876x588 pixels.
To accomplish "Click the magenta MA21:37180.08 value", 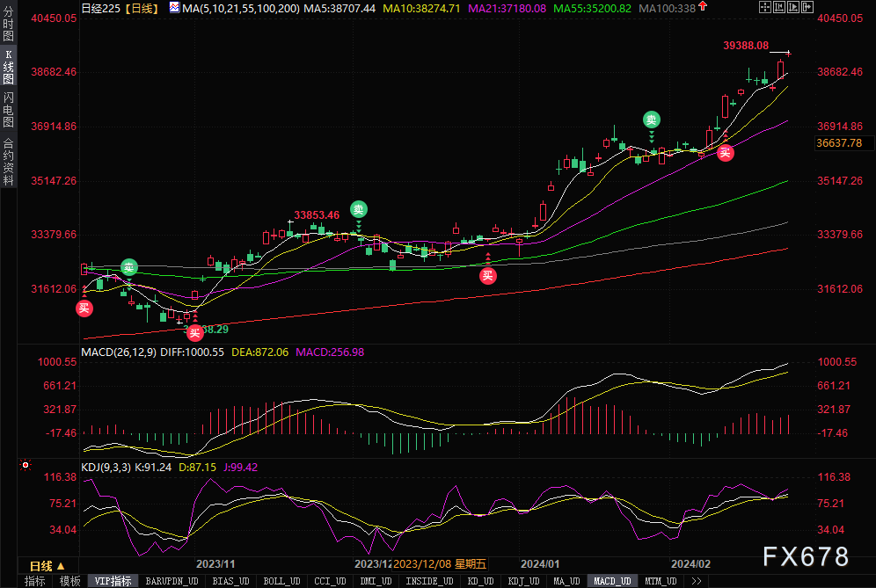I will click(507, 9).
